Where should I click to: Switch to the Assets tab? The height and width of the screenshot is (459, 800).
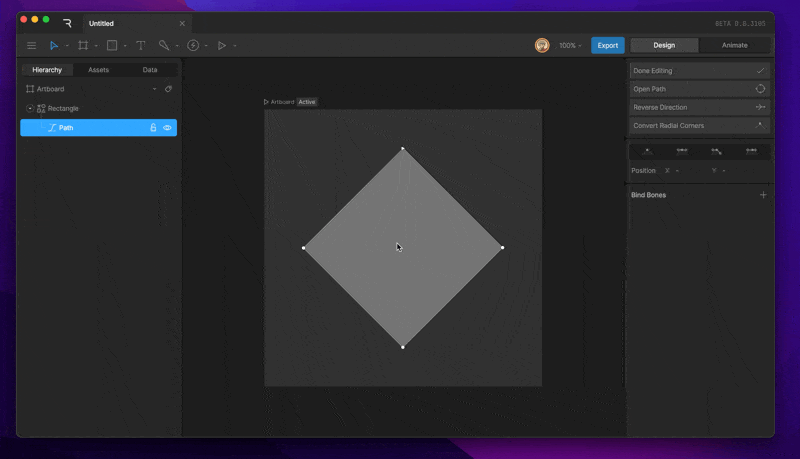point(98,70)
